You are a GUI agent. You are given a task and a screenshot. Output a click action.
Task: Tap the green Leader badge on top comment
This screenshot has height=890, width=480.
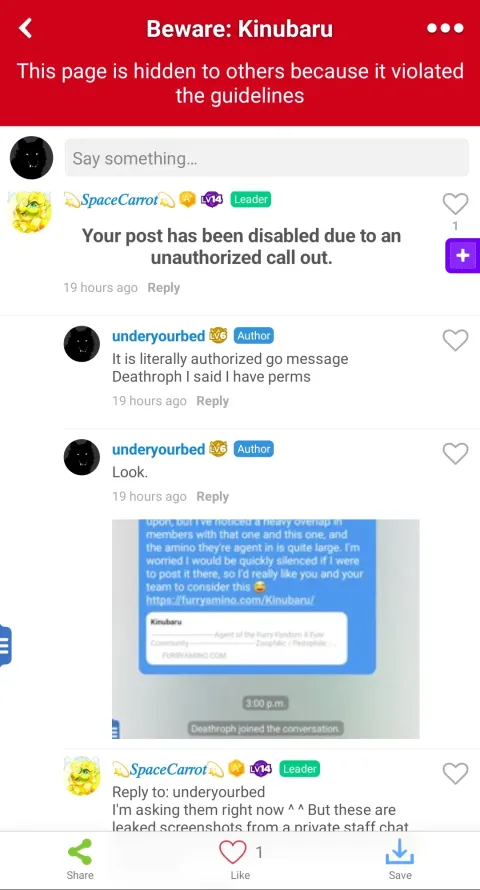pyautogui.click(x=250, y=200)
